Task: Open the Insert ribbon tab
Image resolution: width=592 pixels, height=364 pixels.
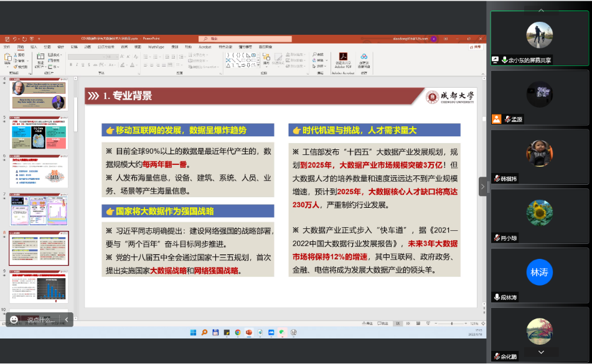Action: [34, 47]
